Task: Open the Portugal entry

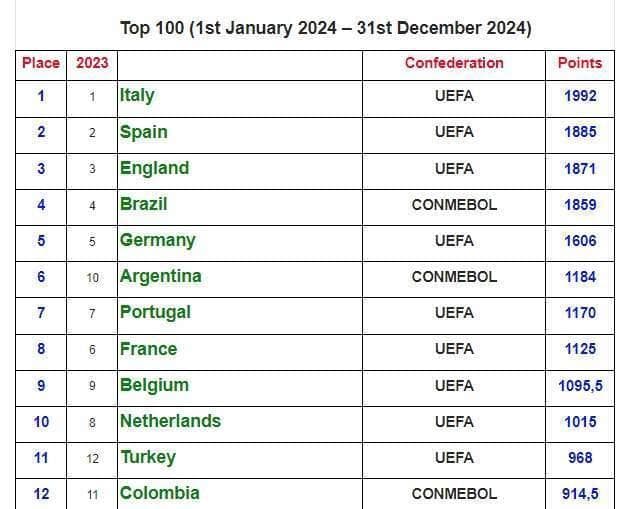Action: (x=155, y=313)
